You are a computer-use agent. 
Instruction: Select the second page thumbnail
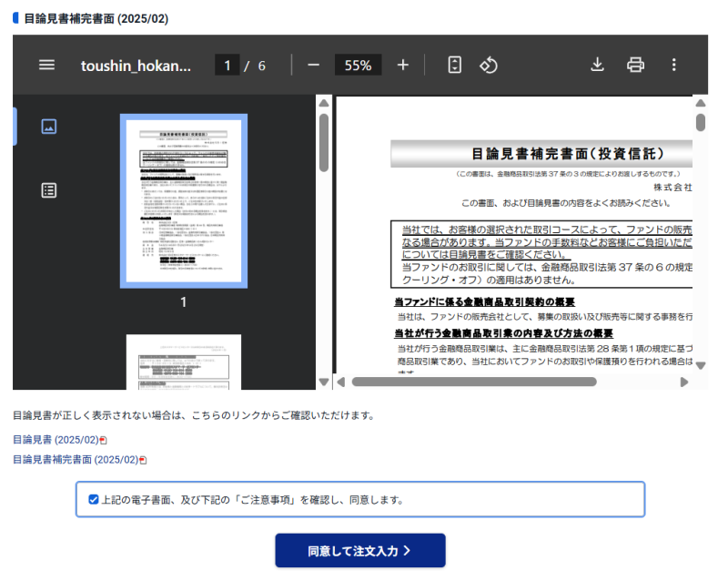pos(184,362)
